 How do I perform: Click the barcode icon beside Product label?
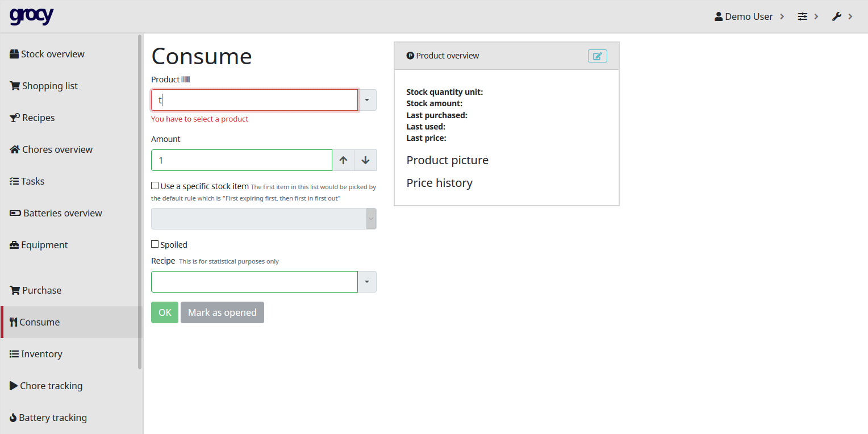[x=185, y=80]
